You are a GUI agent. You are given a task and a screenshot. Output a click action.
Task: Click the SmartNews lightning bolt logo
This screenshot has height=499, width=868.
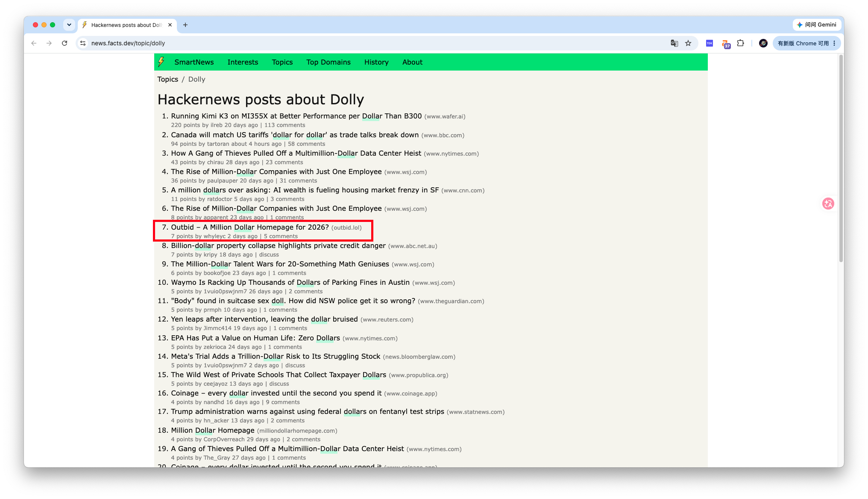161,62
